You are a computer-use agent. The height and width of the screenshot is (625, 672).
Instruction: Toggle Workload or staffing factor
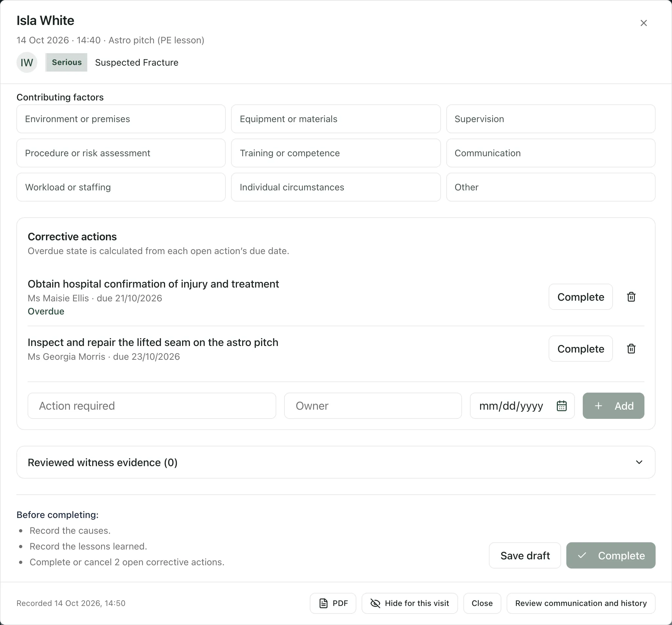[121, 187]
